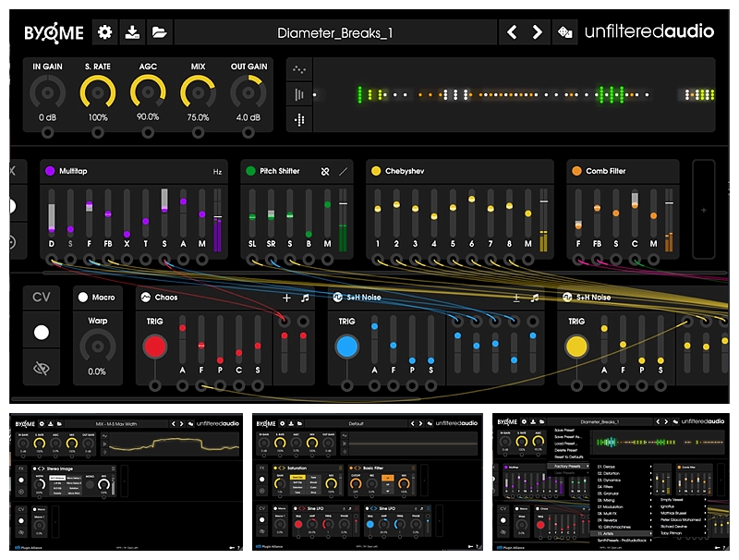The image size is (739, 560).
Task: Click the IN GAIN knob
Action: pyautogui.click(x=48, y=92)
